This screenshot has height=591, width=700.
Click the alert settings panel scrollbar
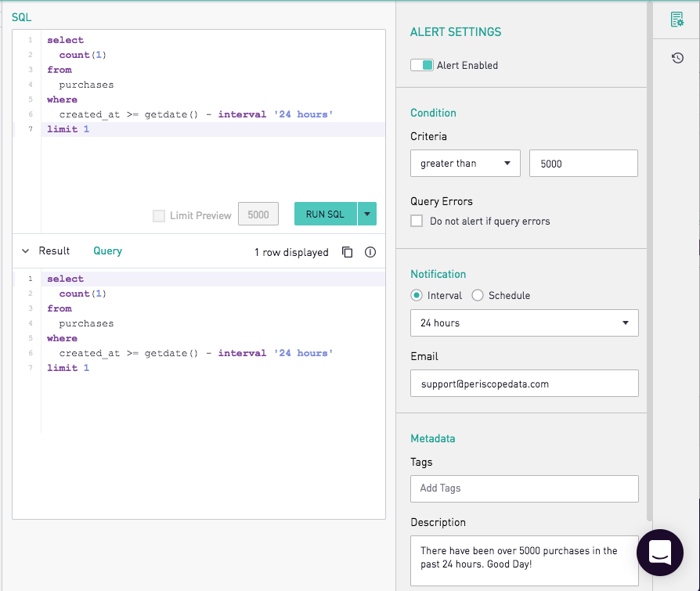click(650, 261)
